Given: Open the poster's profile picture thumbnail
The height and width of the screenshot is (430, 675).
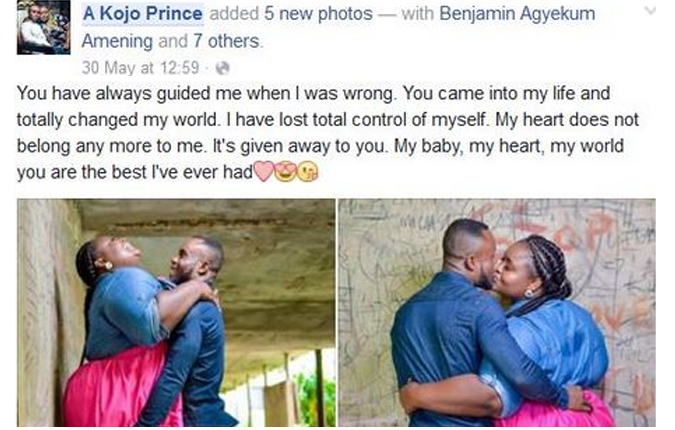Looking at the screenshot, I should tap(43, 28).
